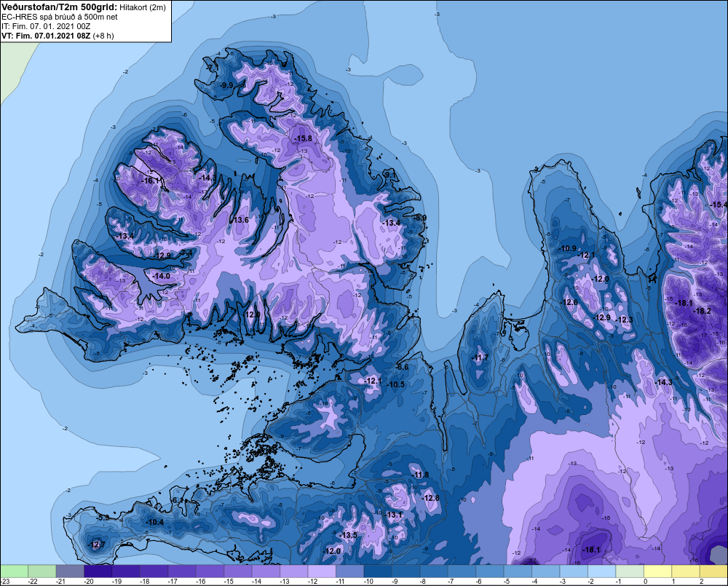Click the dark purple legend swatch above -20

tap(98, 571)
